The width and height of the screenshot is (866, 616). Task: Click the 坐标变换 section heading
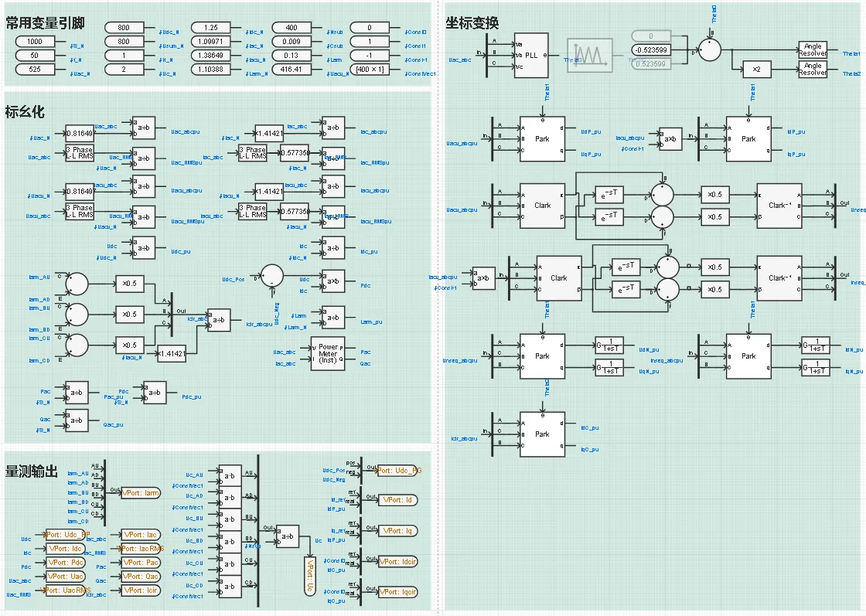click(x=472, y=23)
